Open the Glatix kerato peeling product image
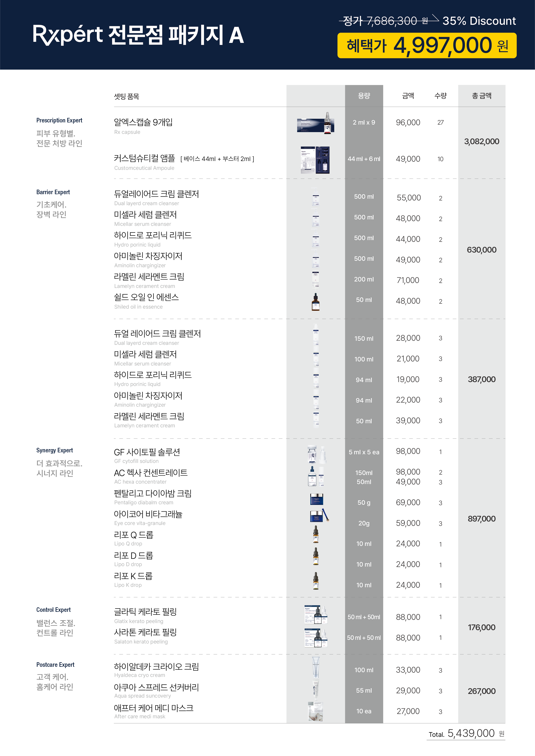 [x=316, y=615]
